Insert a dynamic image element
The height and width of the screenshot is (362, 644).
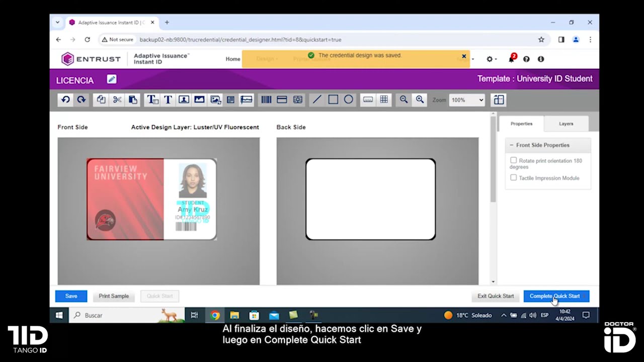coord(215,100)
